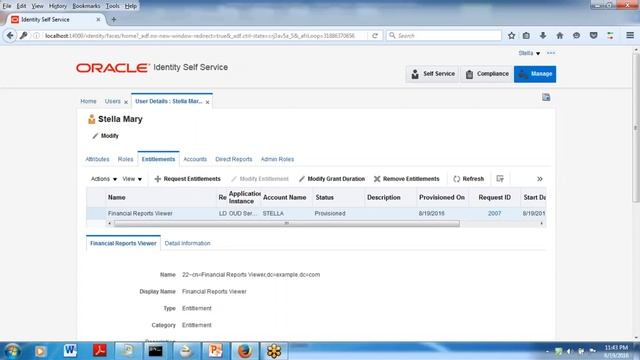Open the Roles tab
This screenshot has width=640, height=360.
point(125,159)
